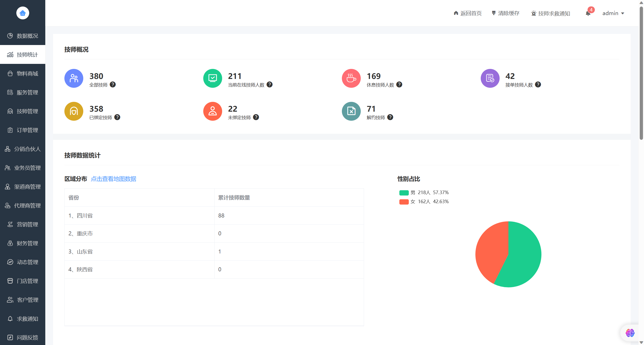Click the 分销合伙人 sidebar icon
The height and width of the screenshot is (345, 644).
[x=8, y=149]
